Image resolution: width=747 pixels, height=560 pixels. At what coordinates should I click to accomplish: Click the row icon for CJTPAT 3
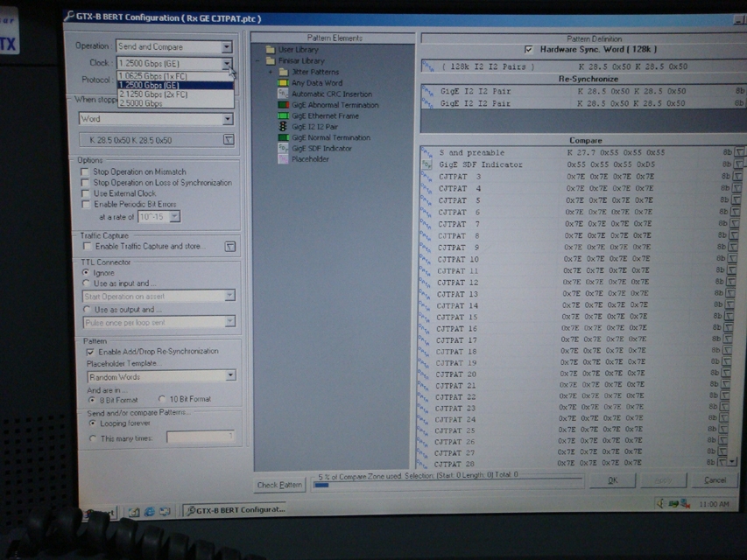point(426,177)
